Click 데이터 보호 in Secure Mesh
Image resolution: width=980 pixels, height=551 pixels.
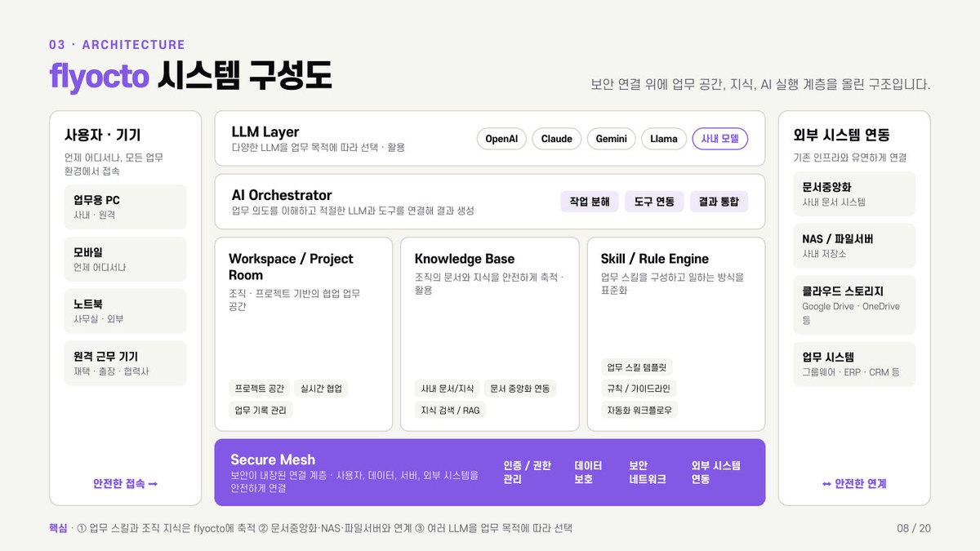(588, 473)
